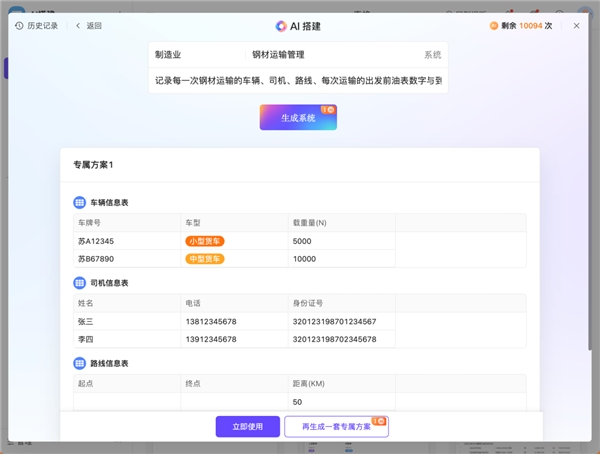The image size is (600, 454).
Task: Edit the 制造业 industry field
Action: point(195,55)
